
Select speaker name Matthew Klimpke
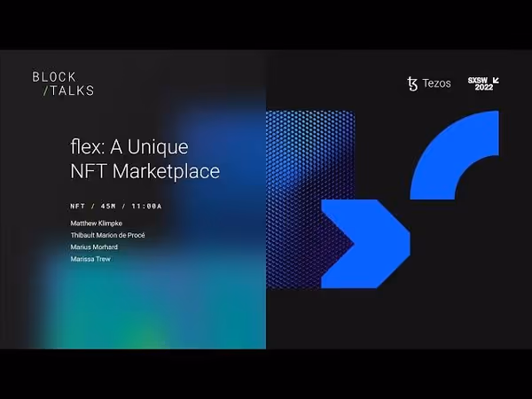[x=97, y=223]
